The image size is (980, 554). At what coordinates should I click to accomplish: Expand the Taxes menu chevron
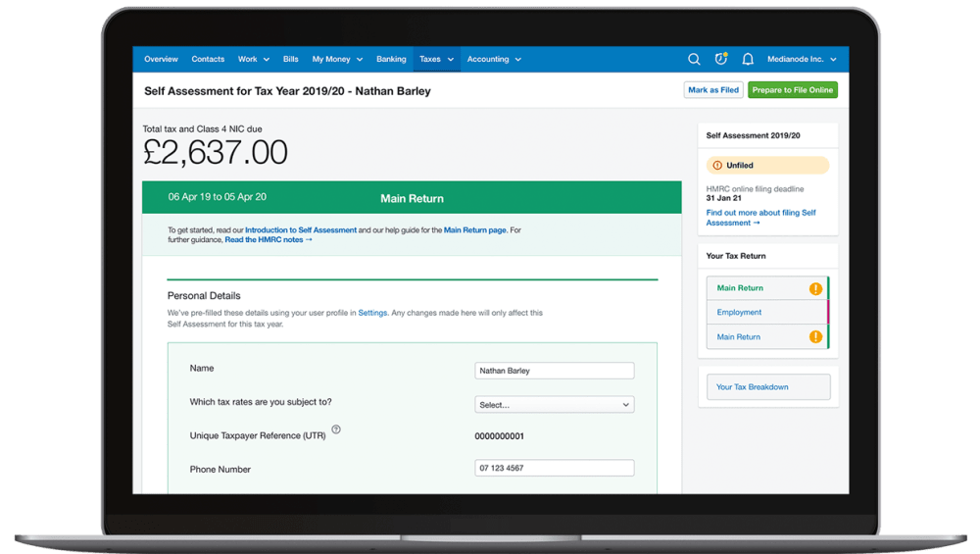pyautogui.click(x=450, y=60)
